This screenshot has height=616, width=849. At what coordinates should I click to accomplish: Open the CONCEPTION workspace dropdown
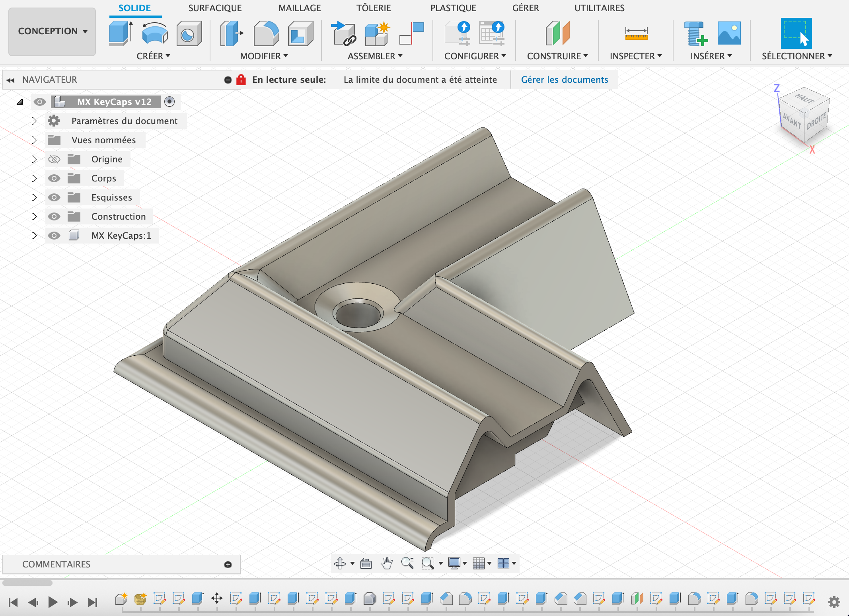52,31
